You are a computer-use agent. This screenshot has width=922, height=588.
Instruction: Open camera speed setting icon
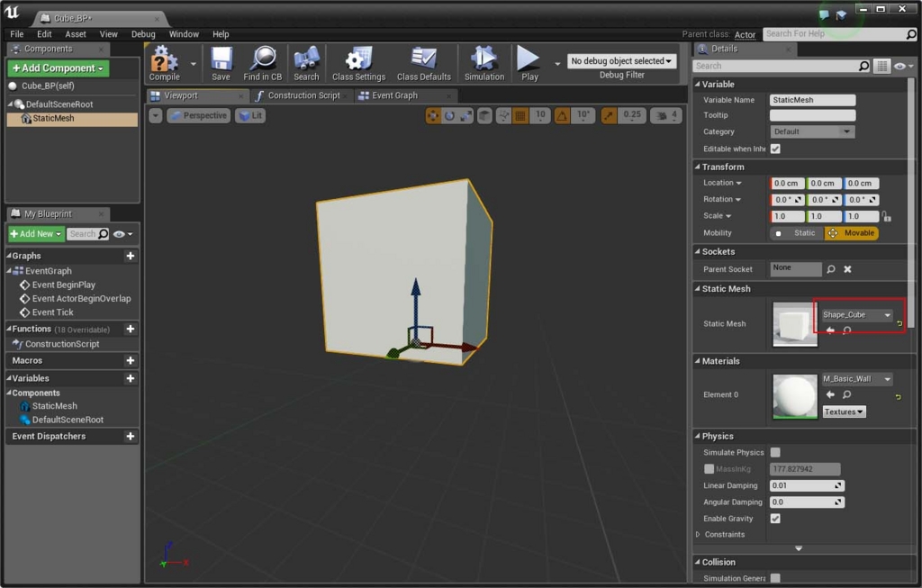click(x=667, y=116)
